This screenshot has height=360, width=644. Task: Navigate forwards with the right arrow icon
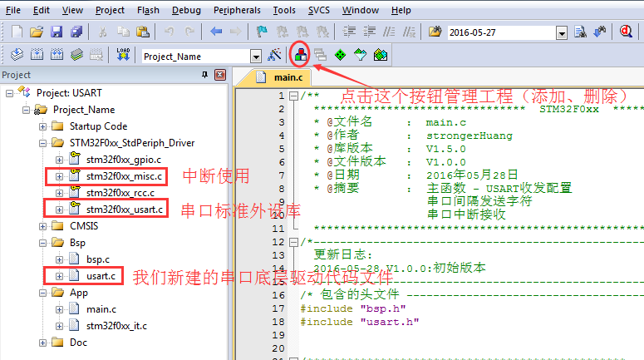[x=235, y=32]
